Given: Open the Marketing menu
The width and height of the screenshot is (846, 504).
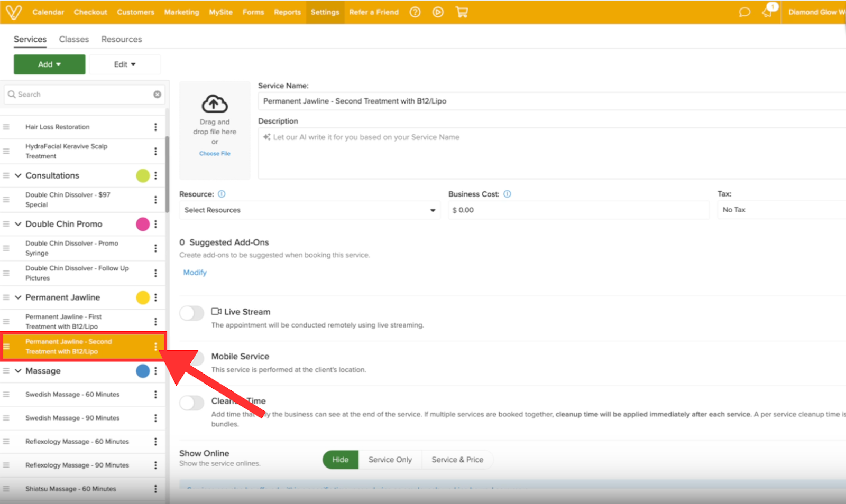Looking at the screenshot, I should coord(181,12).
